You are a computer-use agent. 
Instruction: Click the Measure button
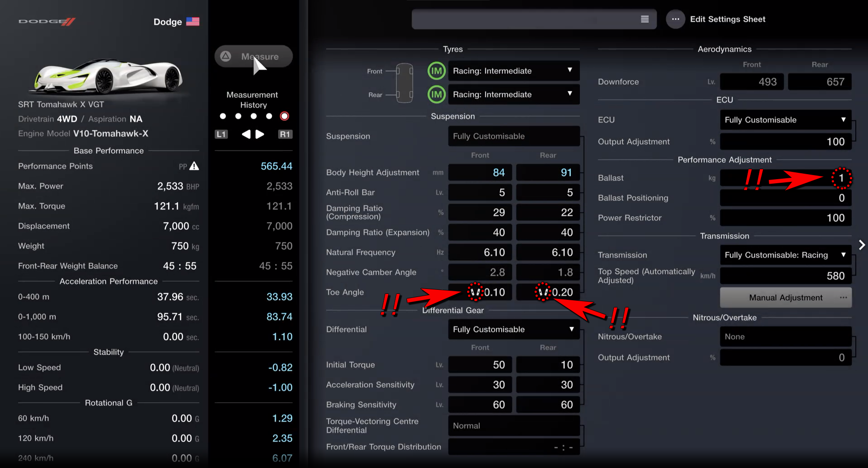(x=253, y=57)
